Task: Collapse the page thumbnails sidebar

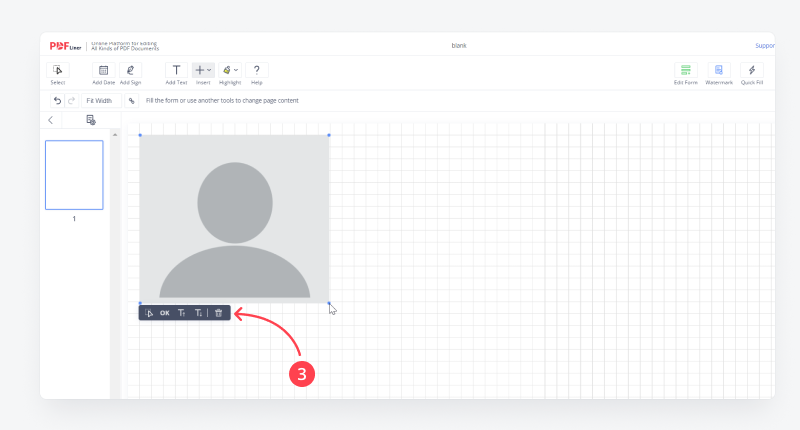Action: pos(51,120)
